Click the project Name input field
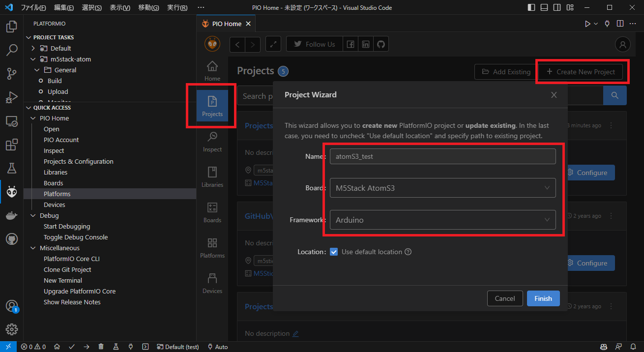Screen dimensions: 644x352 [442, 156]
